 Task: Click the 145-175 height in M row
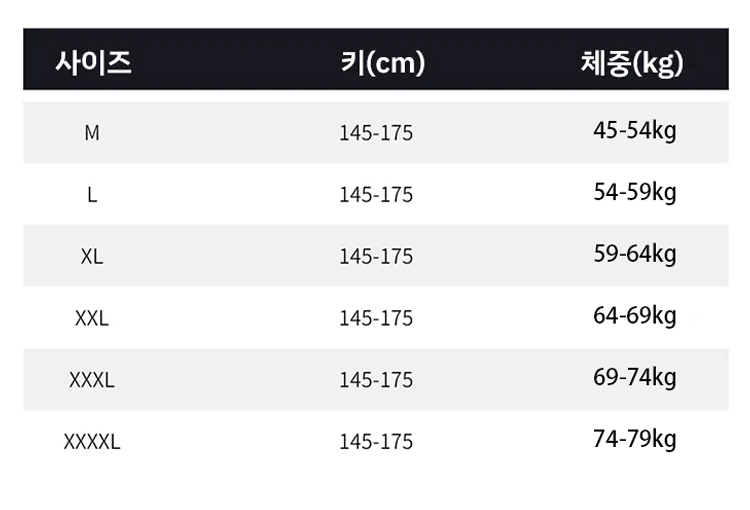[376, 133]
